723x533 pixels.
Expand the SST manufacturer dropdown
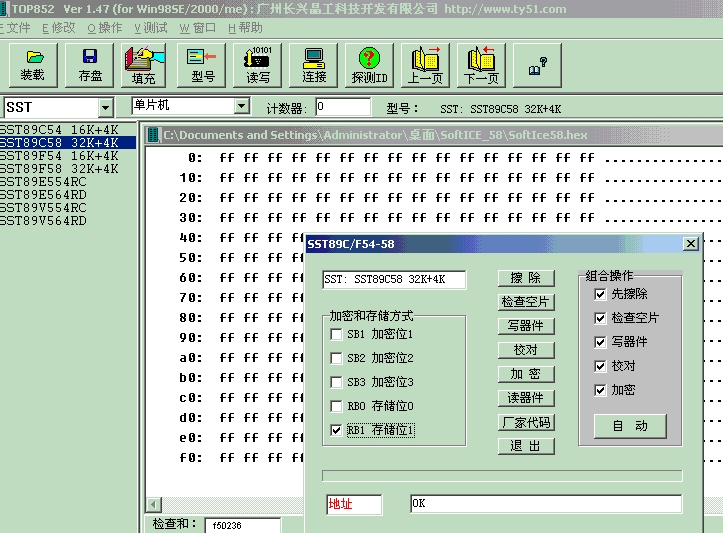coord(106,108)
